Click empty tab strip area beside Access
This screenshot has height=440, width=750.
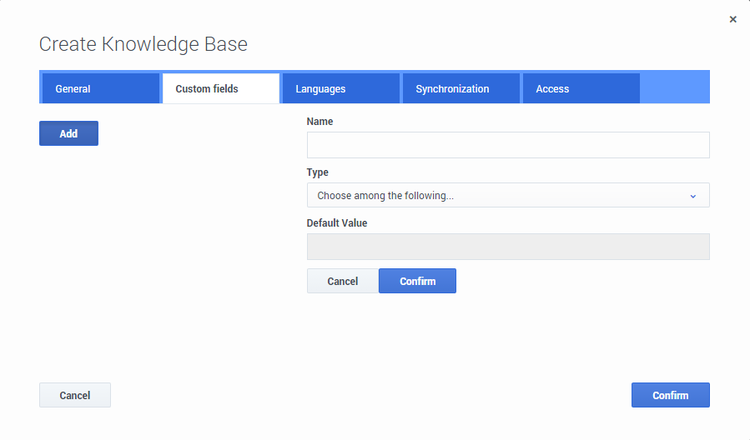click(x=674, y=88)
